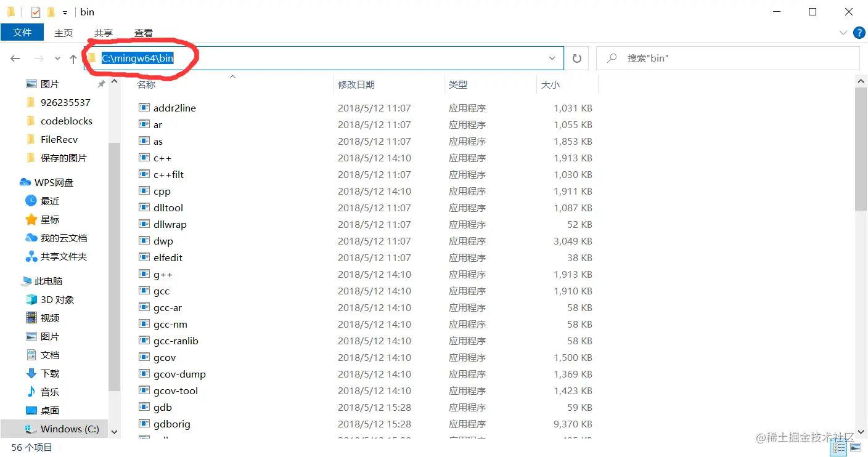This screenshot has height=457, width=868.
Task: Select 此电脑 in the navigation pane
Action: coord(48,281)
